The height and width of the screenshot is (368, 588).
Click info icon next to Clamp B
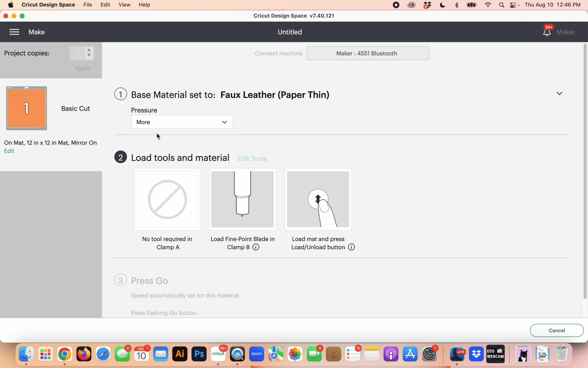256,247
